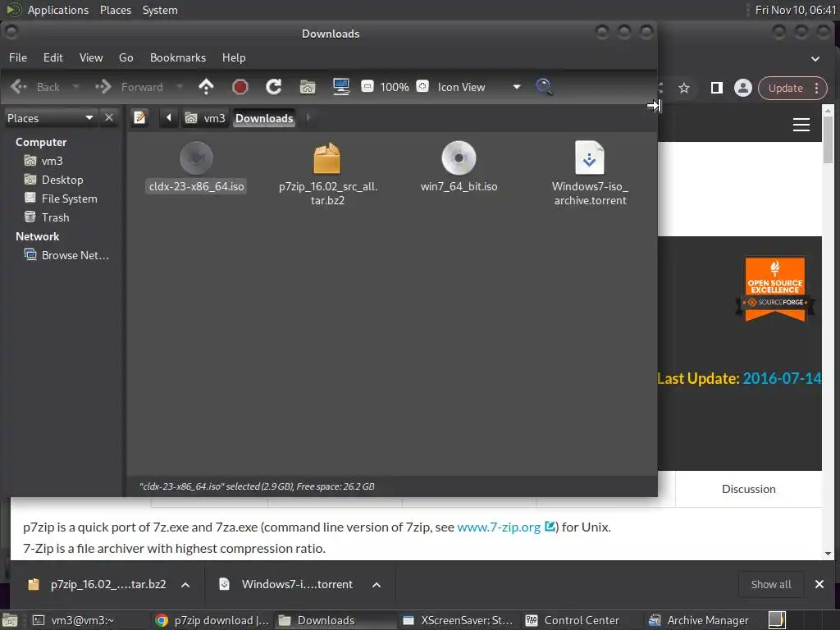Expand the Back history dropdown arrow
Viewport: 840px width, 630px height.
point(75,87)
